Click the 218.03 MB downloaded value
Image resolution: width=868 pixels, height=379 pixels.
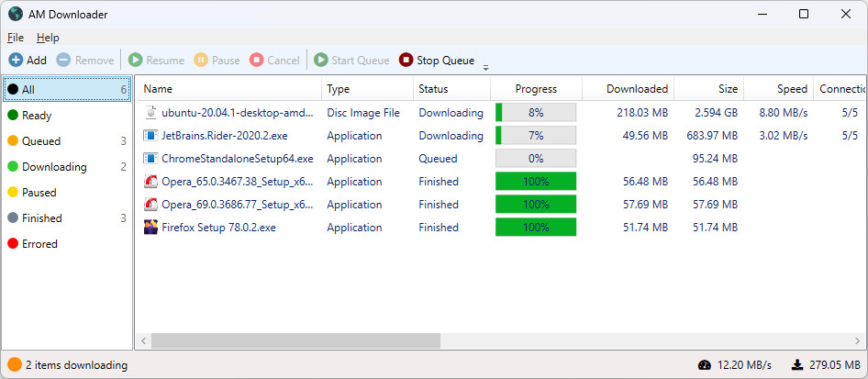click(x=642, y=113)
